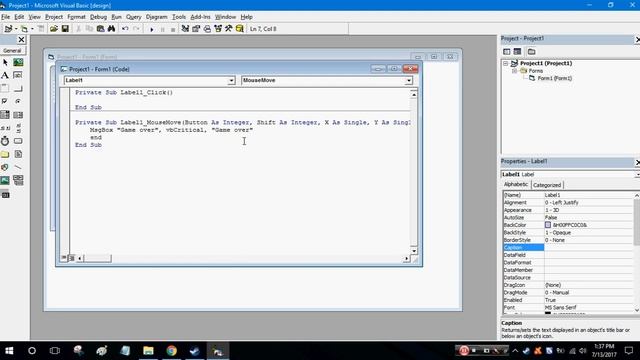
Task: Save the project with the disk icon
Action: click(65, 29)
